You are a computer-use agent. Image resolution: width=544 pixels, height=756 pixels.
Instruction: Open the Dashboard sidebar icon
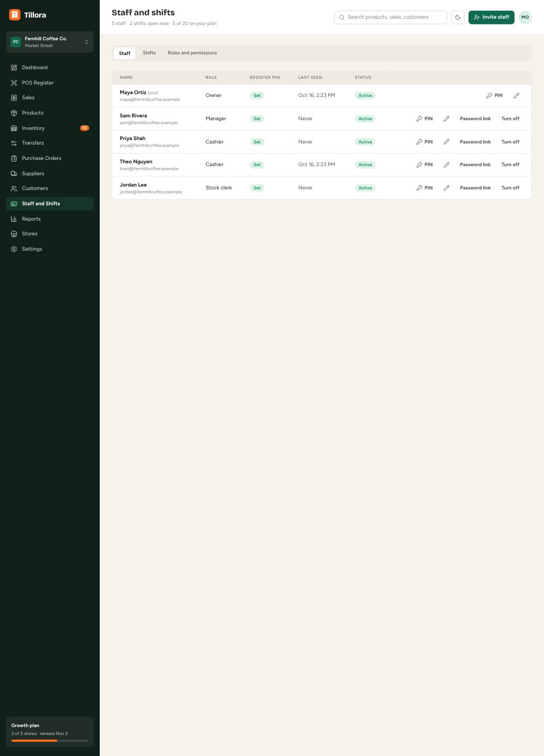[14, 67]
